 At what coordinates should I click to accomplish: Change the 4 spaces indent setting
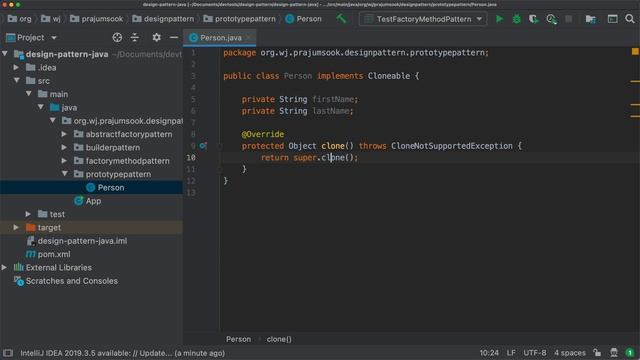coord(570,353)
